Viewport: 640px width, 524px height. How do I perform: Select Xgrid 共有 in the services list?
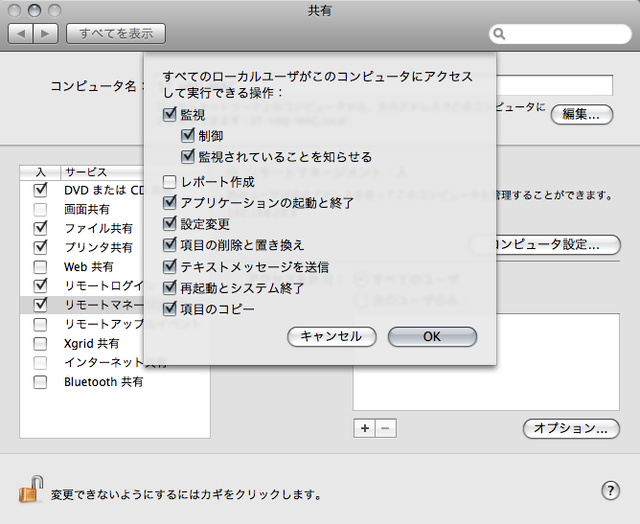pos(92,343)
